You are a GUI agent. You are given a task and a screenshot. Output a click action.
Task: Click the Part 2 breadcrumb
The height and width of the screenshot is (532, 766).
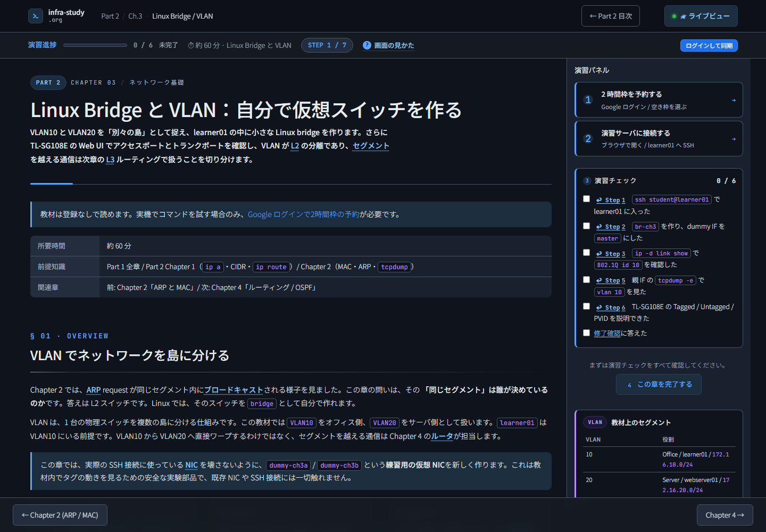110,16
